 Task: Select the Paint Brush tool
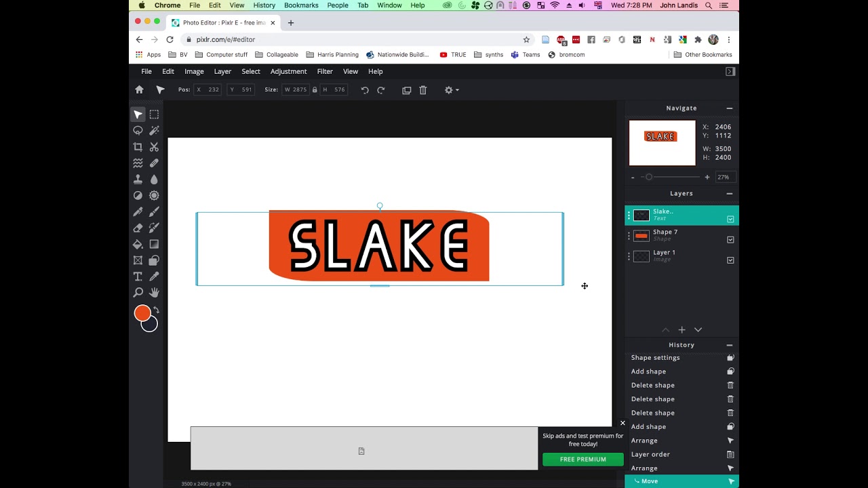tap(154, 211)
